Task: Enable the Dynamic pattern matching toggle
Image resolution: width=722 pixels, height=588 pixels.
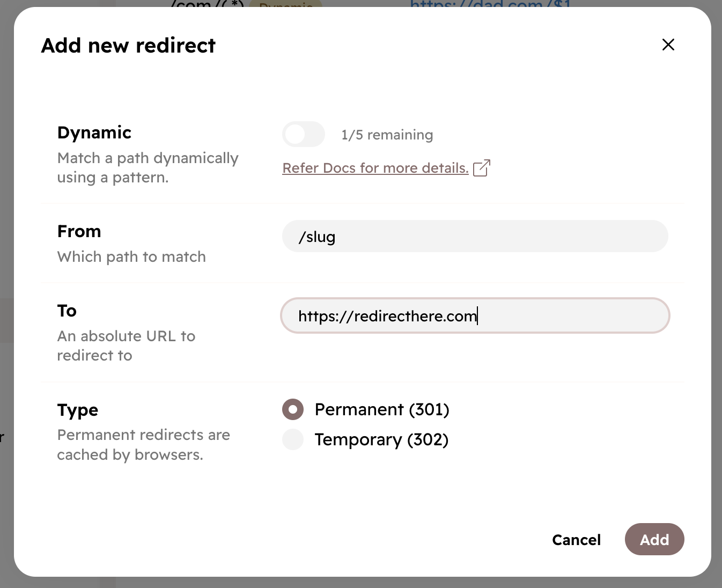Action: [304, 134]
